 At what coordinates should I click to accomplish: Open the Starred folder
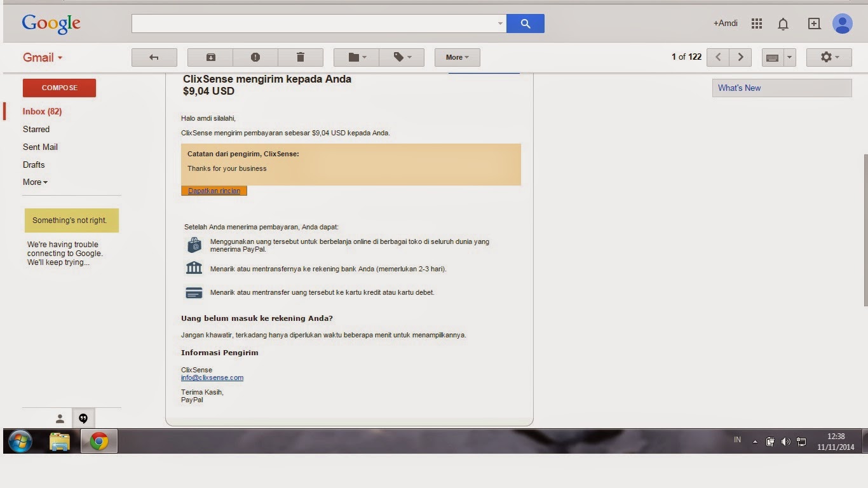[36, 129]
